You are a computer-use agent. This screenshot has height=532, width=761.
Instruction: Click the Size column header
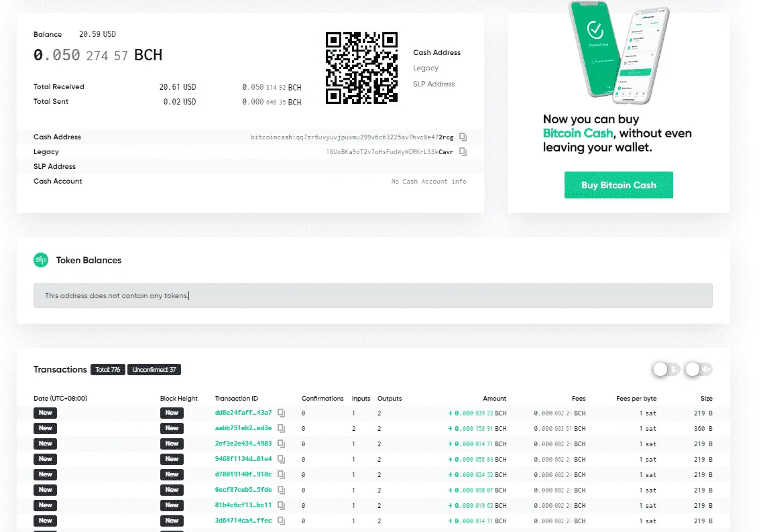click(x=707, y=399)
